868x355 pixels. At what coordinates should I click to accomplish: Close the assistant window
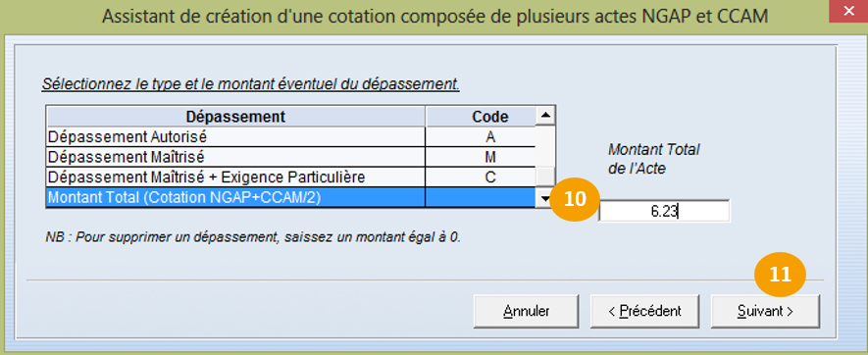(848, 11)
